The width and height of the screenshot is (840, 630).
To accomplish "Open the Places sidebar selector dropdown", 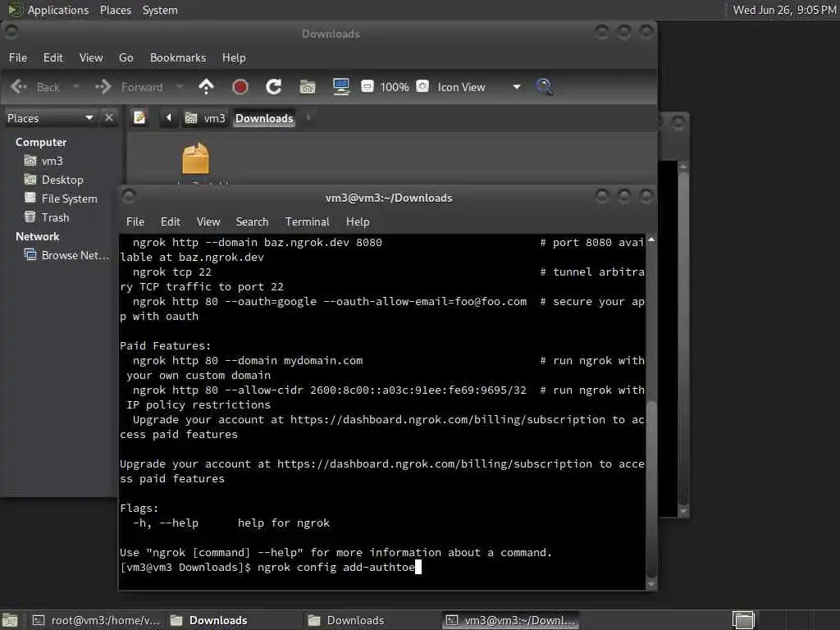I will pyautogui.click(x=50, y=118).
